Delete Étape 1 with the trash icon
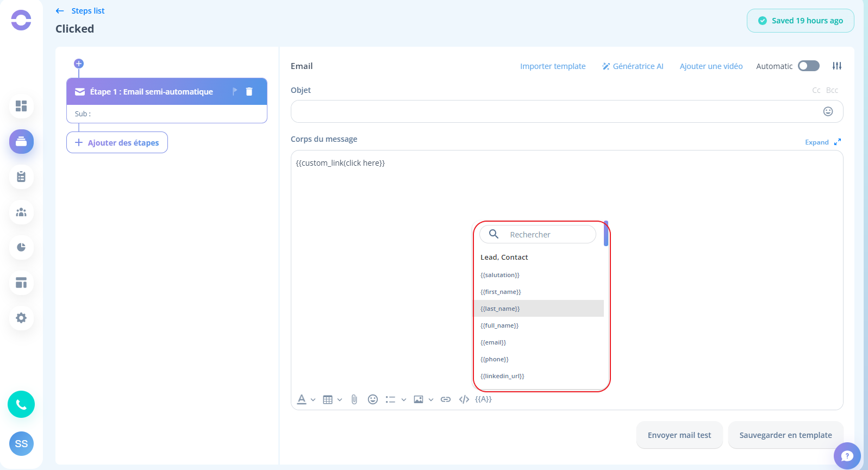Image resolution: width=868 pixels, height=470 pixels. point(249,91)
